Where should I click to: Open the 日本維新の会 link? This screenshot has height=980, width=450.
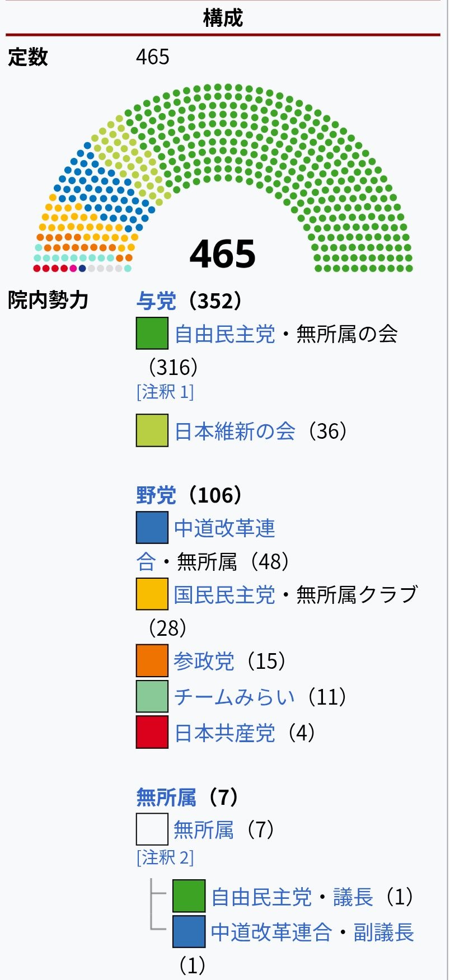pos(235,431)
